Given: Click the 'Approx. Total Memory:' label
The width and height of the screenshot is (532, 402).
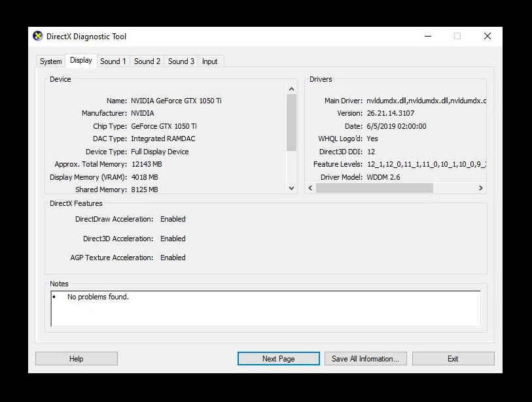Looking at the screenshot, I should coord(90,164).
